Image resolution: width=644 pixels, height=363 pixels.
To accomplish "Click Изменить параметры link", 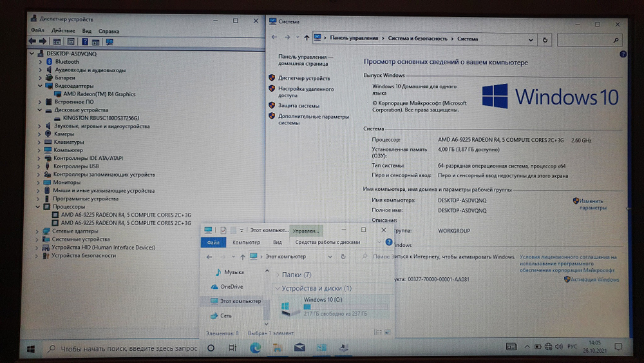I will click(x=591, y=204).
